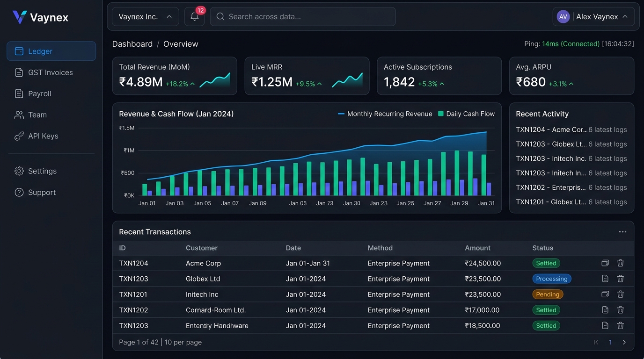Open the TXN1204 - Acme Cor... activity entry
The width and height of the screenshot is (644, 359).
571,130
